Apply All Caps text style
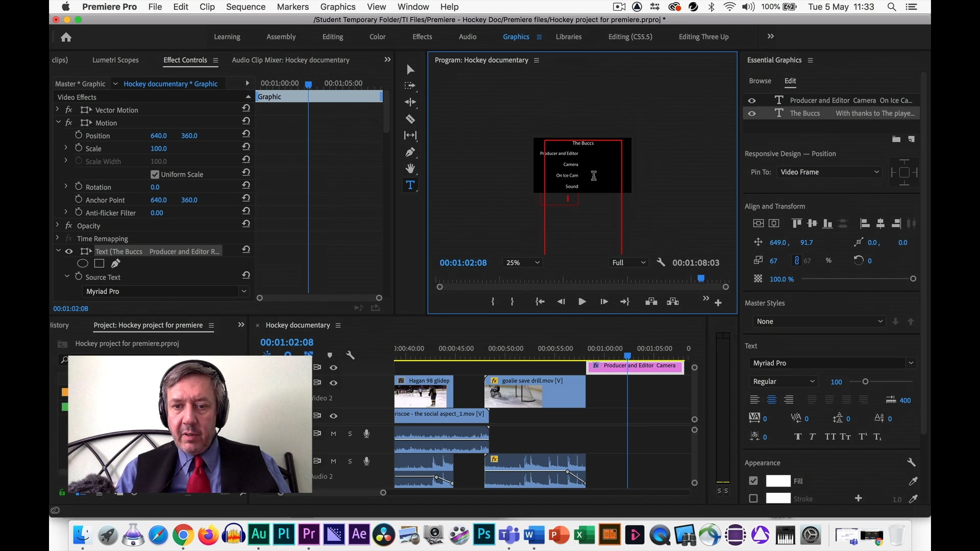The height and width of the screenshot is (551, 980). (x=830, y=437)
